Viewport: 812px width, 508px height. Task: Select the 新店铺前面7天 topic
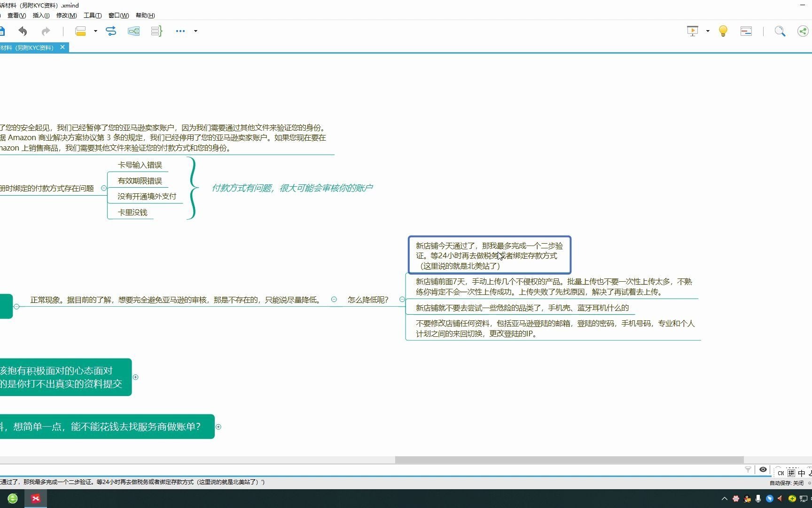pos(554,286)
